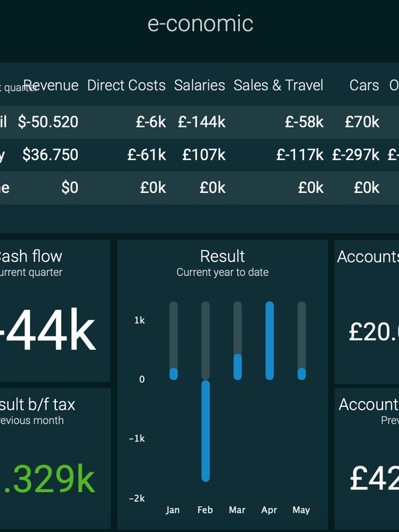Click the £-144k salaries cell

coord(201,122)
